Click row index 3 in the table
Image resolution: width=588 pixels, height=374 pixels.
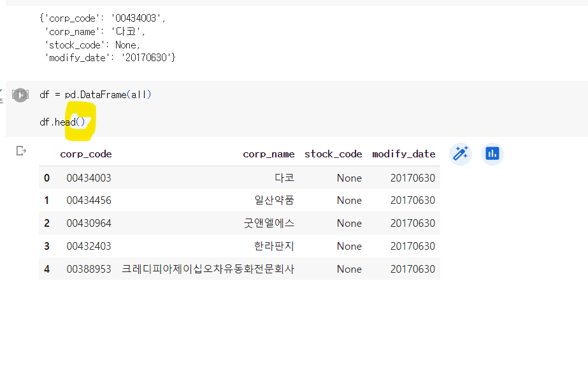47,246
